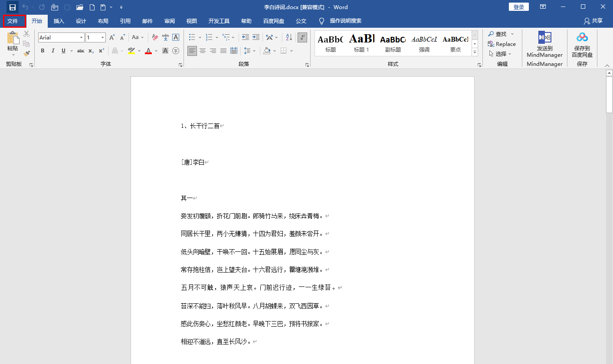Click the Sort A-Z icon
The image size is (613, 364).
click(x=289, y=37)
